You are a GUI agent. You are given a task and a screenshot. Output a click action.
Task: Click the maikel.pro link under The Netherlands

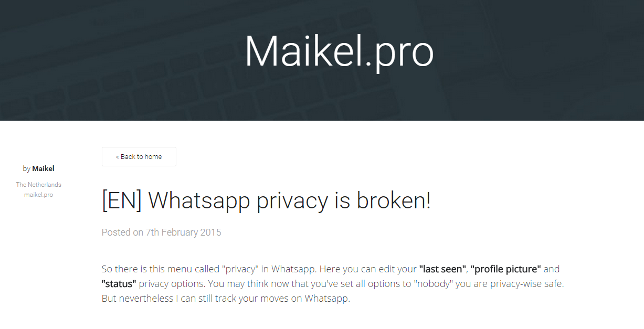tap(38, 195)
